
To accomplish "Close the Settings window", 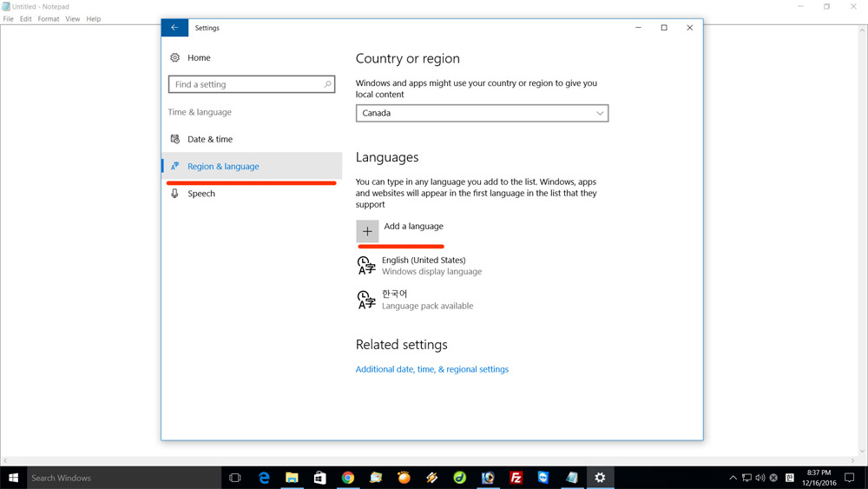I will [690, 28].
